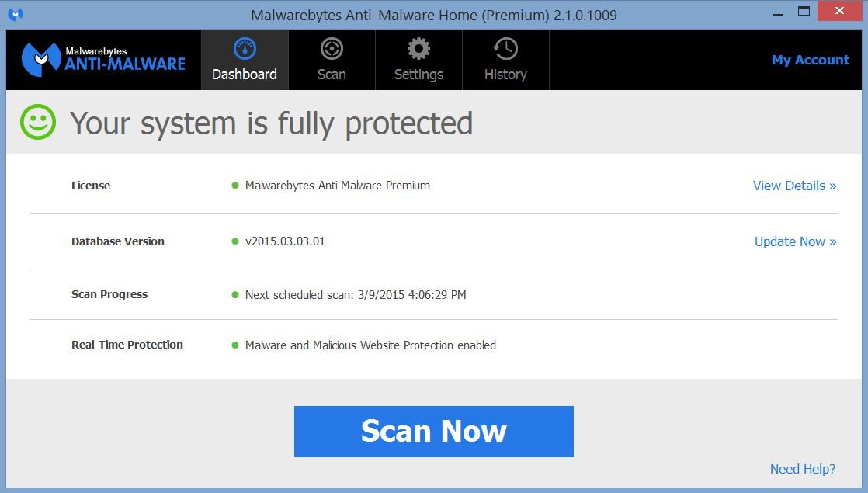Click the History clock icon
This screenshot has width=868, height=493.
coord(505,50)
